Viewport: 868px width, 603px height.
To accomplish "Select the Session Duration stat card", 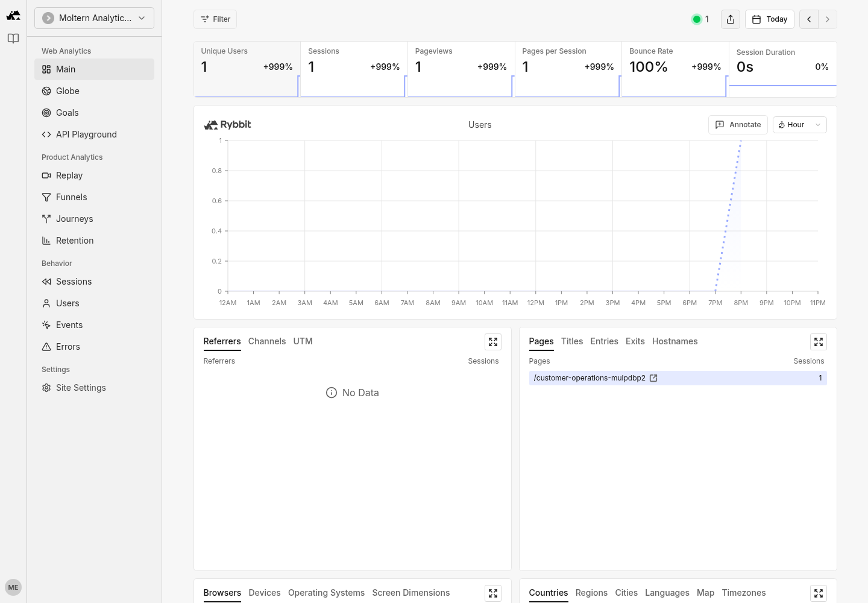I will coord(782,69).
